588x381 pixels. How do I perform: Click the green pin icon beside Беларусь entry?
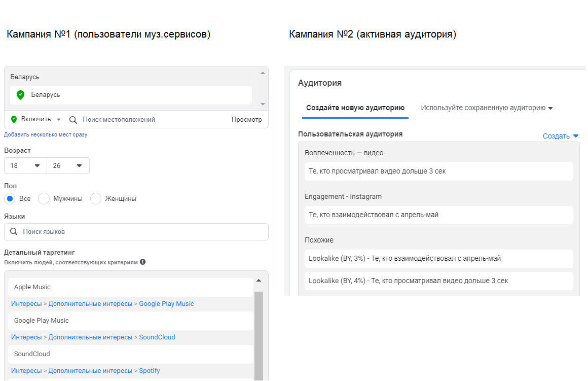(21, 95)
